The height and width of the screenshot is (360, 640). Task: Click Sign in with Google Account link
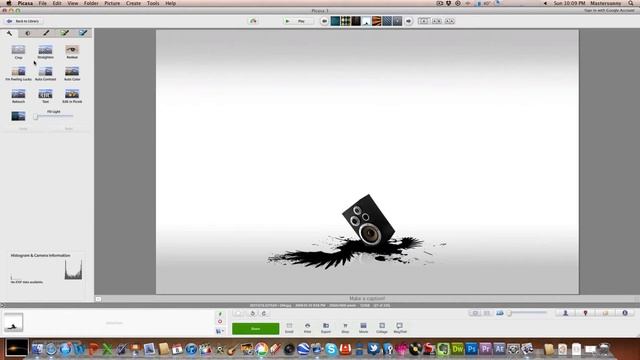(609, 11)
